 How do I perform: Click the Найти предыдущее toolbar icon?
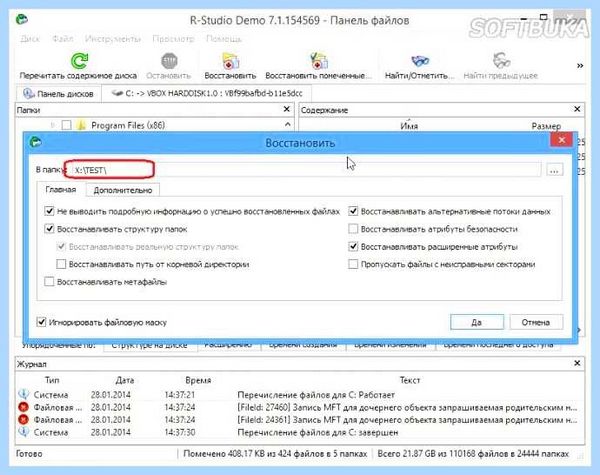point(501,61)
